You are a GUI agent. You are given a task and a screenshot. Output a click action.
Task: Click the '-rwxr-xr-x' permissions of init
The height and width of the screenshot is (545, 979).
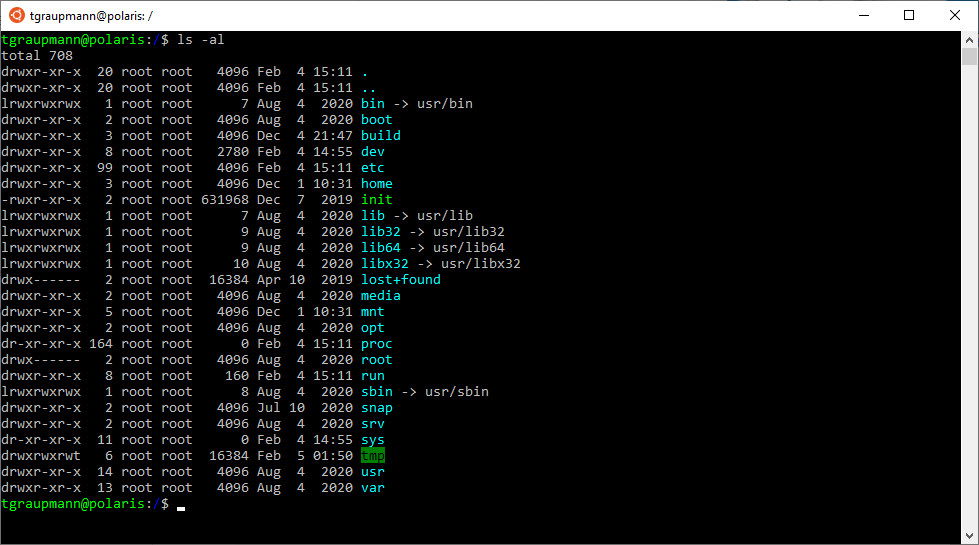(x=41, y=200)
